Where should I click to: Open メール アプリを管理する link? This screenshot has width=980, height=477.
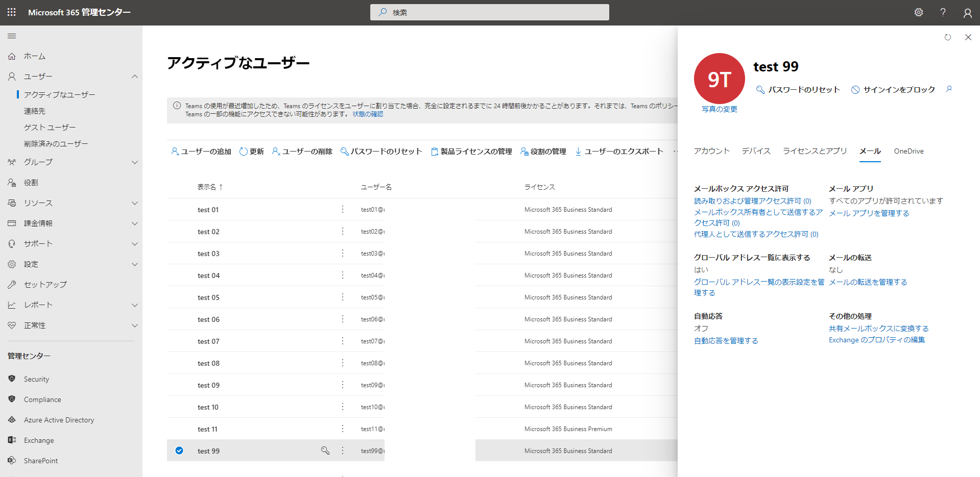[x=869, y=213]
